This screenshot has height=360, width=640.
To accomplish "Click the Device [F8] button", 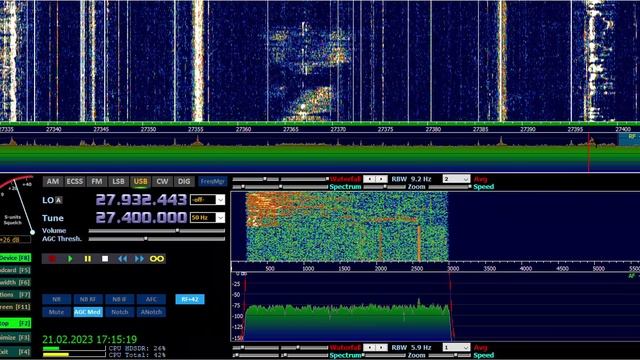I will tap(15, 258).
